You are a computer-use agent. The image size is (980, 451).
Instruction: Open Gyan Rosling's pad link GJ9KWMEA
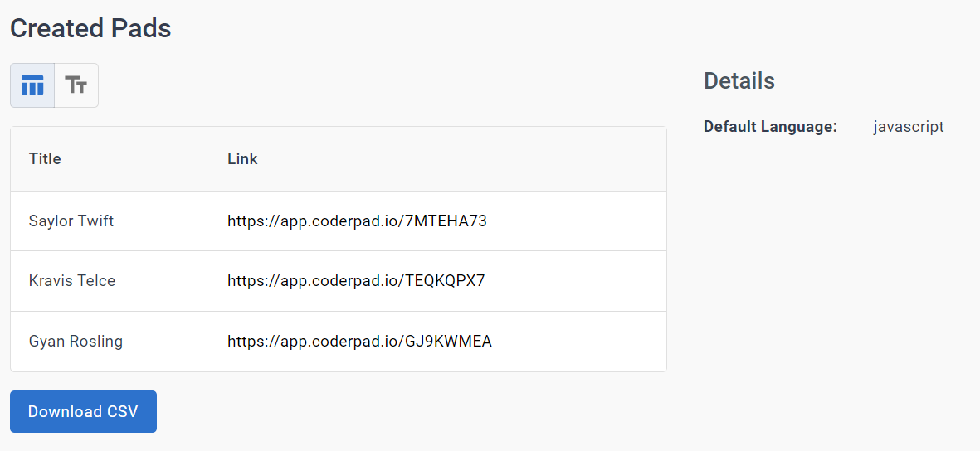[359, 342]
